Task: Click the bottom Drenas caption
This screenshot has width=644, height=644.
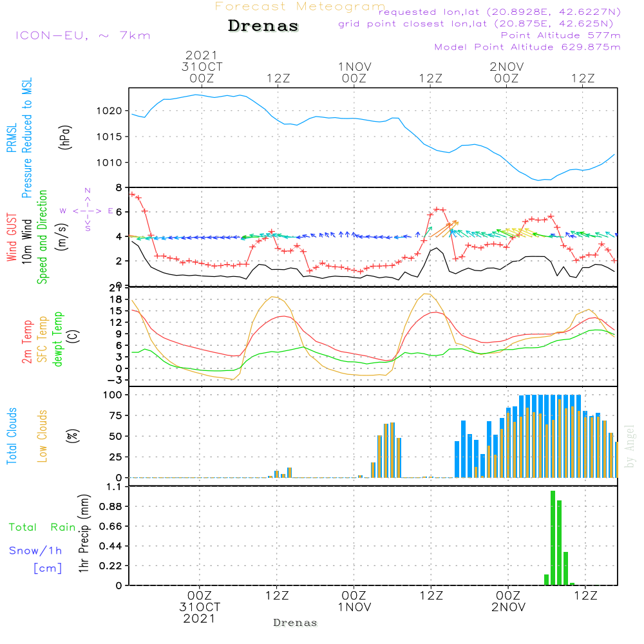Action: (296, 623)
